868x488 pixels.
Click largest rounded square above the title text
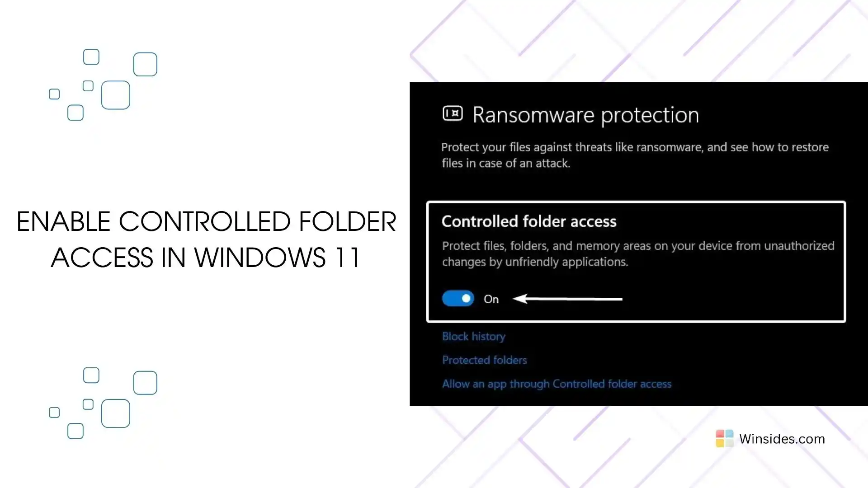click(x=116, y=95)
